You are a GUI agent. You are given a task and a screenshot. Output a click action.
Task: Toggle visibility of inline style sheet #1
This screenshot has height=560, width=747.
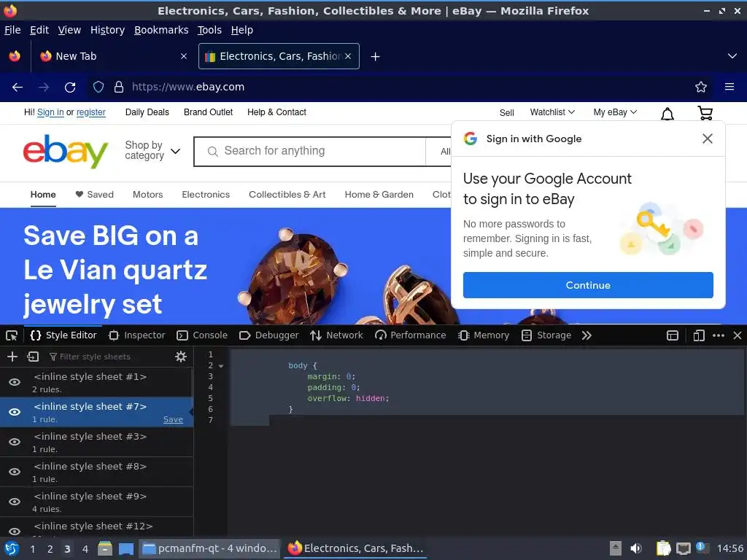coord(15,382)
